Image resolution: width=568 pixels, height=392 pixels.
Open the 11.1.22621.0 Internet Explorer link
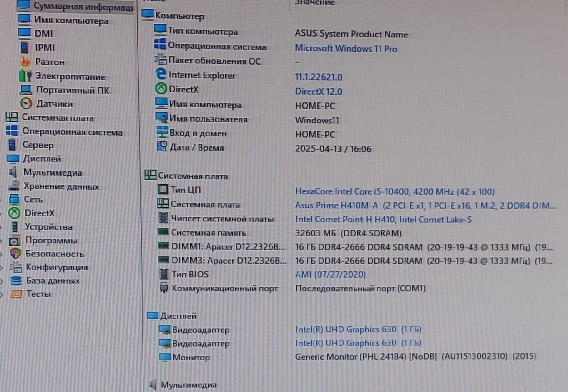[x=319, y=77]
